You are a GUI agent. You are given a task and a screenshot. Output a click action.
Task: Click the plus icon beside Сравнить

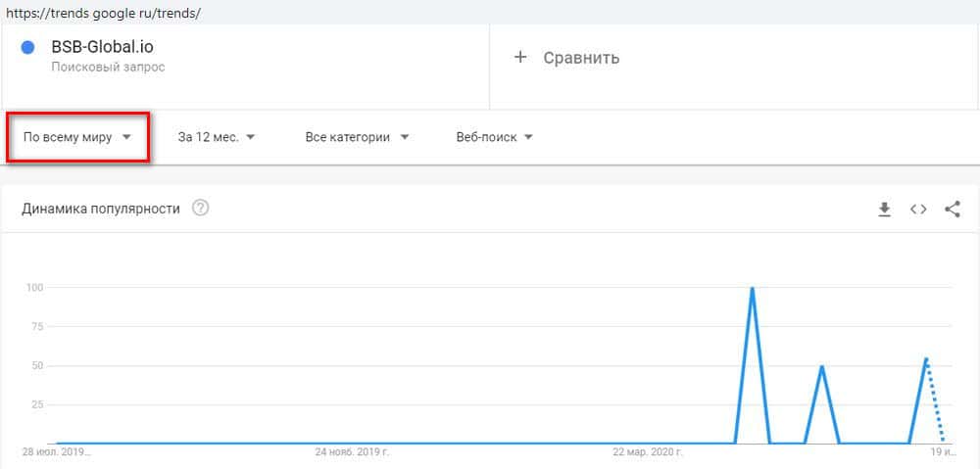pyautogui.click(x=520, y=57)
